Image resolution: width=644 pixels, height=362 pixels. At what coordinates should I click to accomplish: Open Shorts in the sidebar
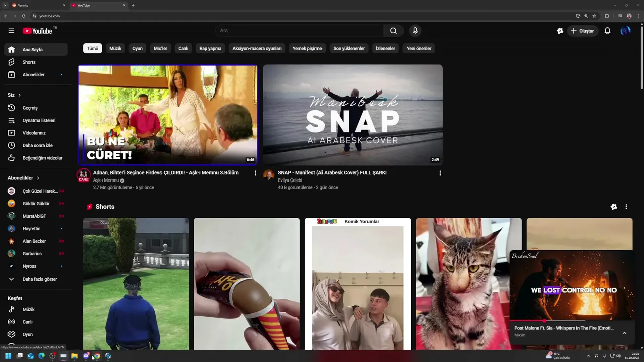click(x=35, y=62)
